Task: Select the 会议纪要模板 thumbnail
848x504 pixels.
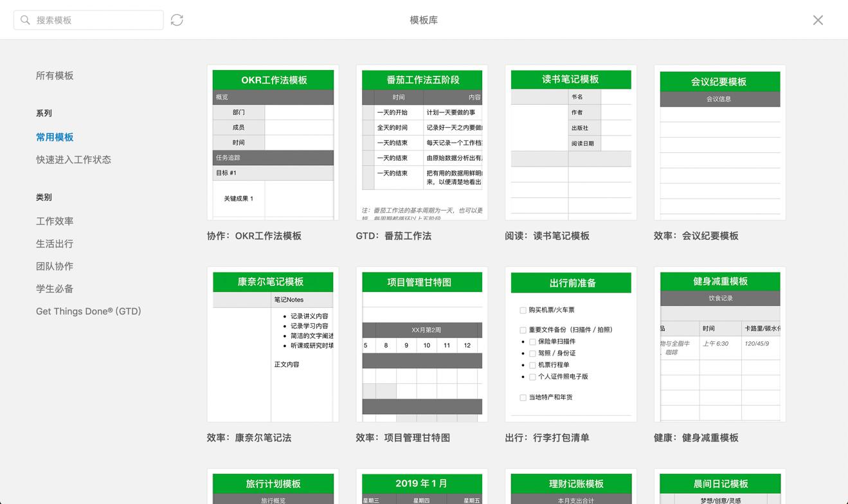Action: tap(719, 143)
